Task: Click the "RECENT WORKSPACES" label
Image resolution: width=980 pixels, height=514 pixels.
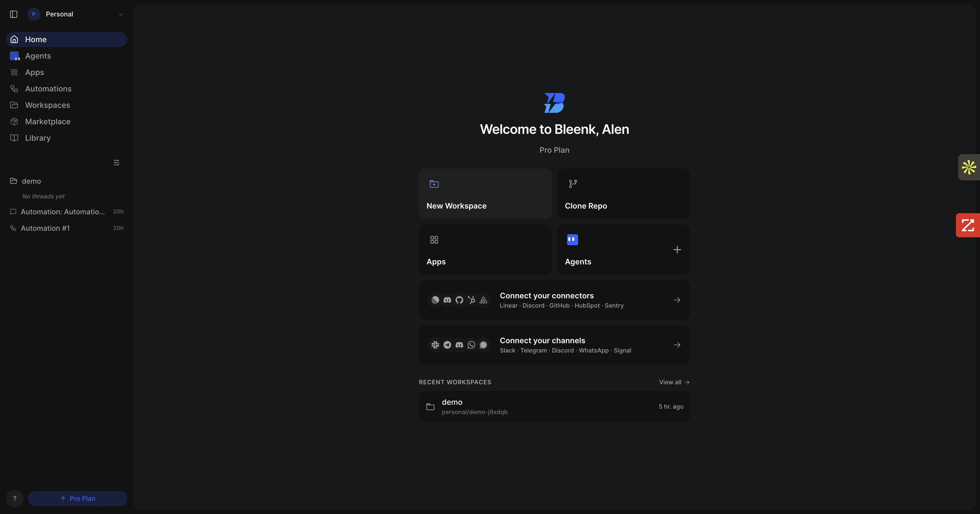Action: click(455, 382)
